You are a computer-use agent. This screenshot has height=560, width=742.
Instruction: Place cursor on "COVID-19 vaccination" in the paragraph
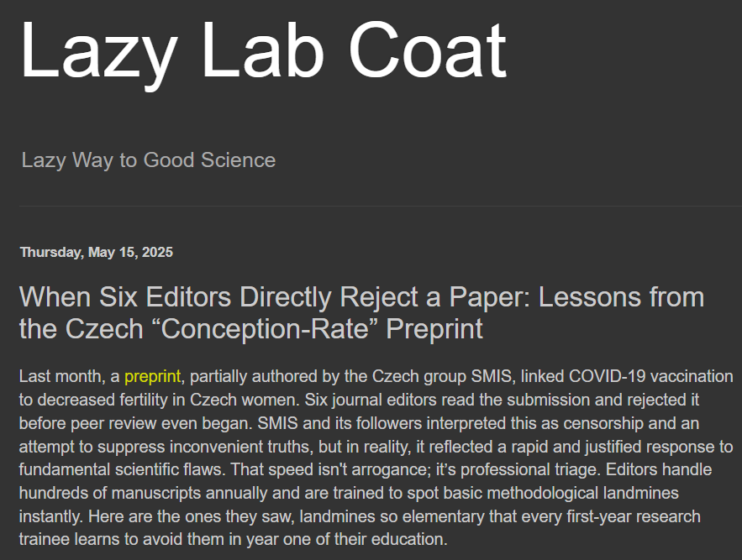[x=650, y=376]
